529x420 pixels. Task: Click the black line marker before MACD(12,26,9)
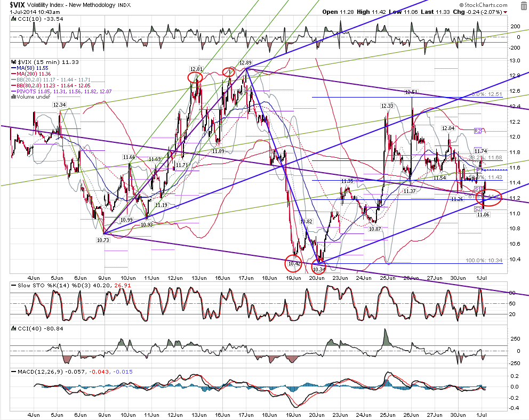coord(13,372)
